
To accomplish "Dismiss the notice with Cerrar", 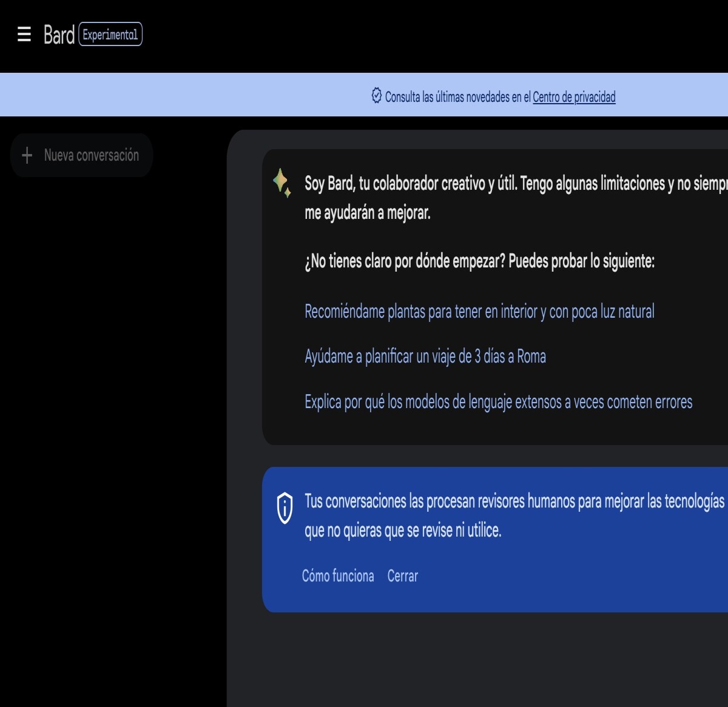I will 403,576.
